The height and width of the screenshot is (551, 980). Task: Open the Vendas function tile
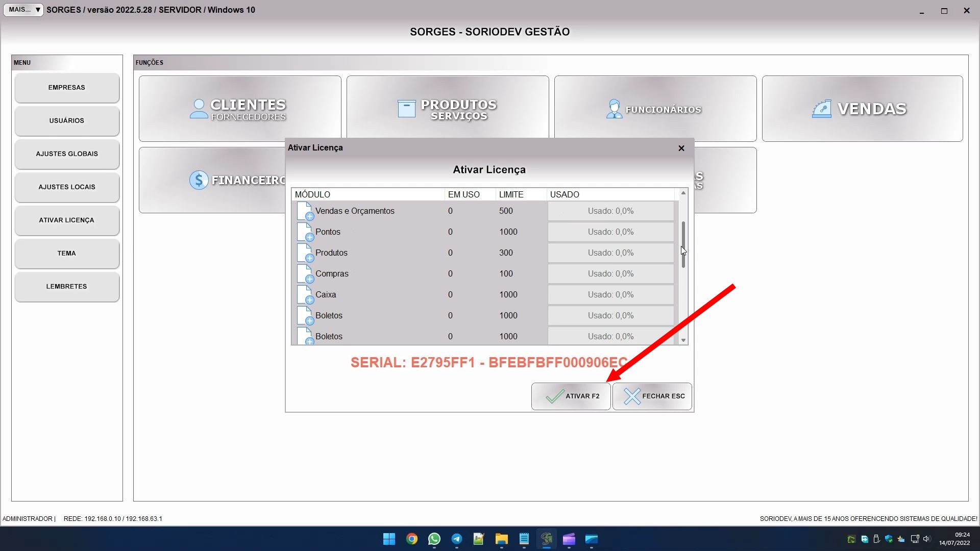point(862,109)
